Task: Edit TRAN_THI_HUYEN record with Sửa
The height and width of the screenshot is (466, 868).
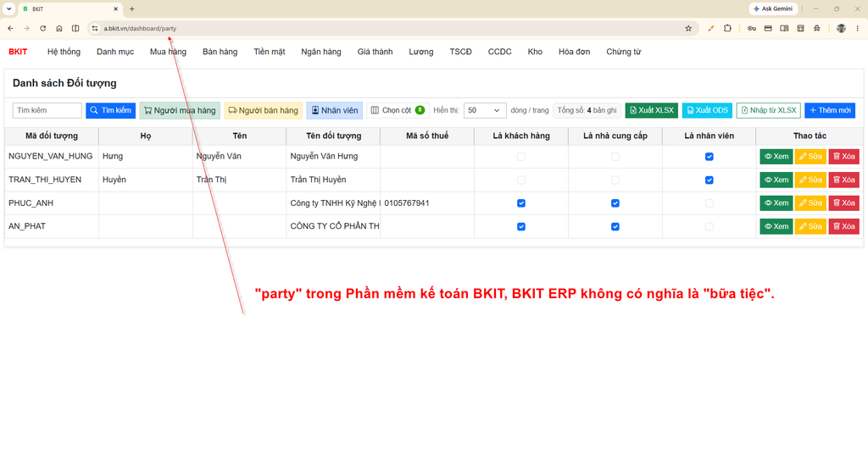Action: coord(810,180)
